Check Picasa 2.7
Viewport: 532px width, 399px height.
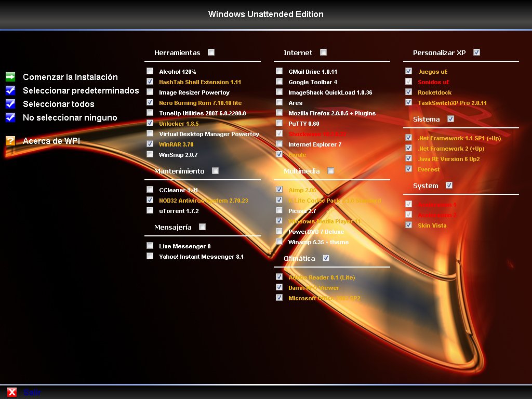click(x=279, y=210)
